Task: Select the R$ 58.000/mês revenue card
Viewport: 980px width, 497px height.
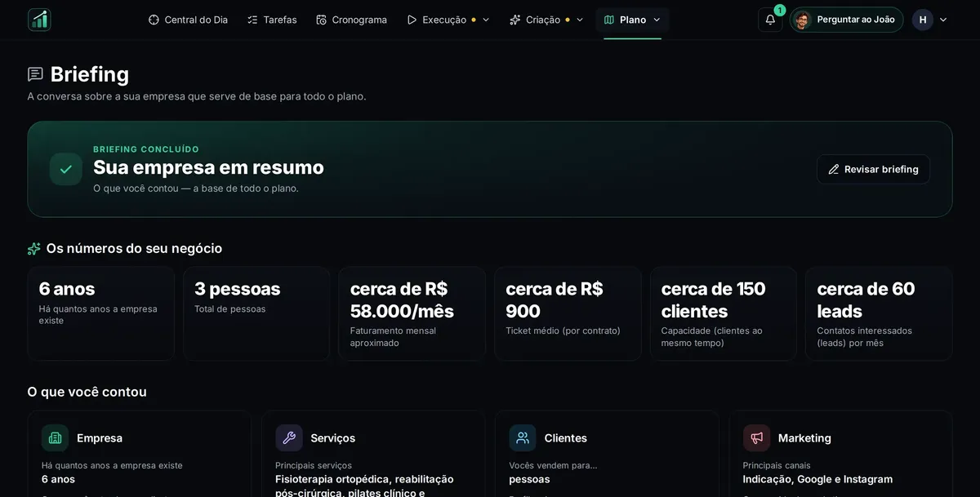Action: click(x=412, y=313)
